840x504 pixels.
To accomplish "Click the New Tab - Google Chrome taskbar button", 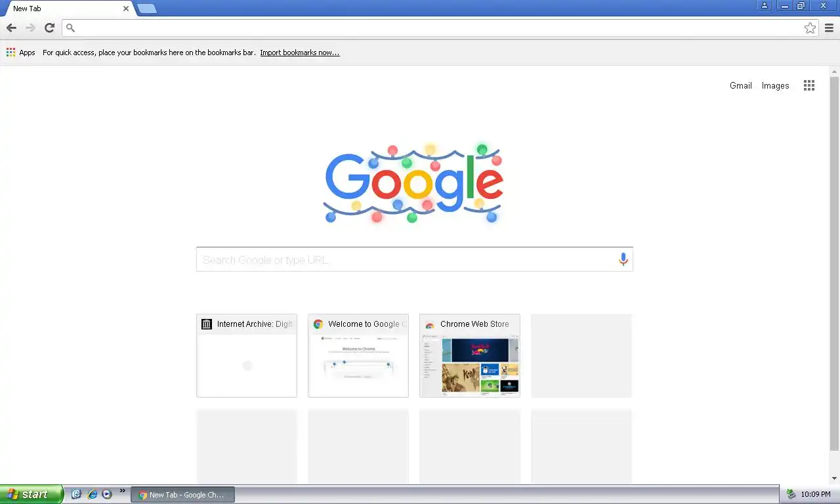I will [182, 495].
